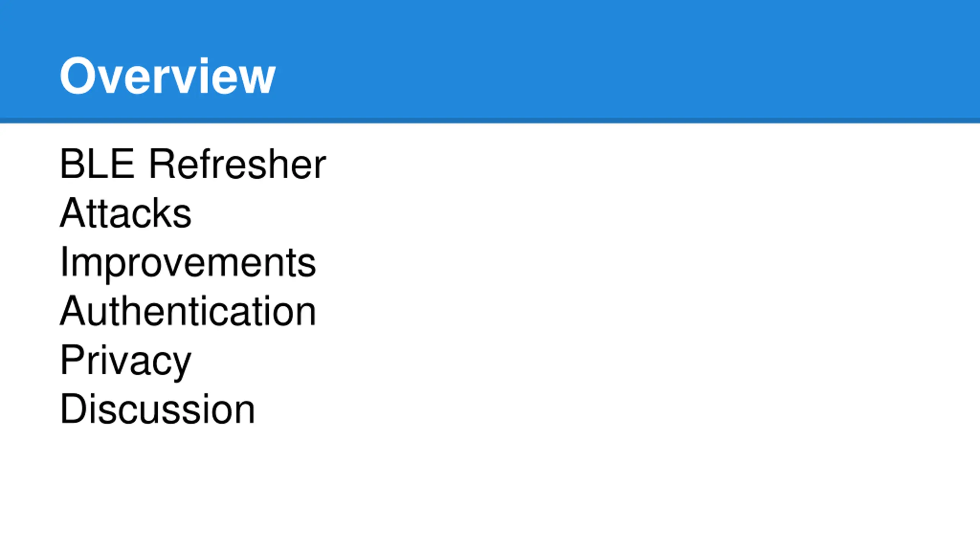This screenshot has width=980, height=551.
Task: Select the Improvements agenda item
Action: (188, 263)
